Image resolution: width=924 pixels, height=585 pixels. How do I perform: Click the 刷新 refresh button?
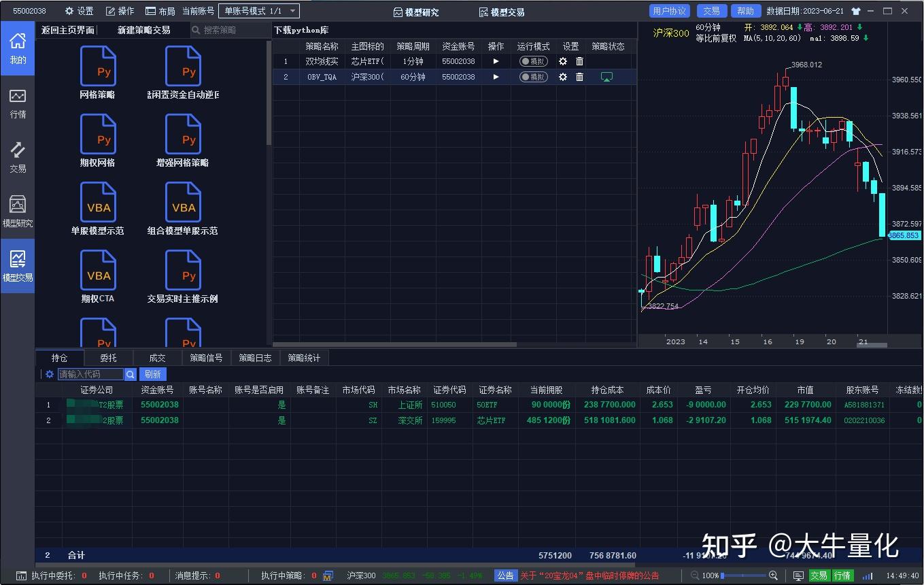pyautogui.click(x=152, y=373)
